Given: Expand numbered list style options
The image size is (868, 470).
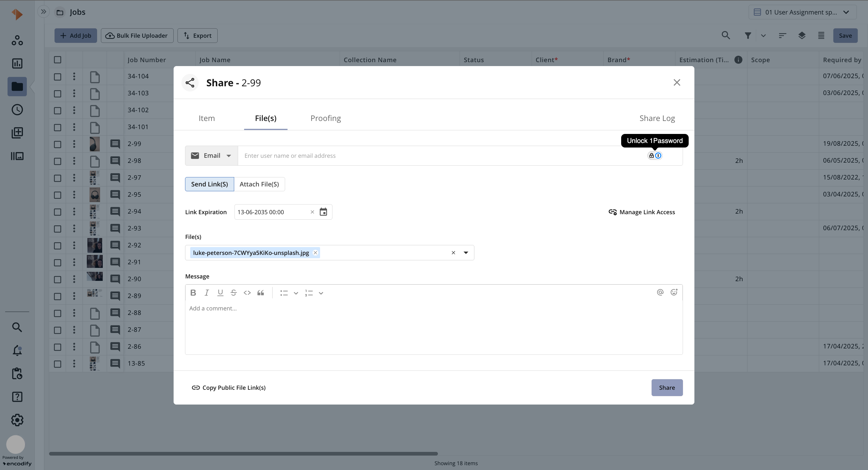Looking at the screenshot, I should 321,293.
